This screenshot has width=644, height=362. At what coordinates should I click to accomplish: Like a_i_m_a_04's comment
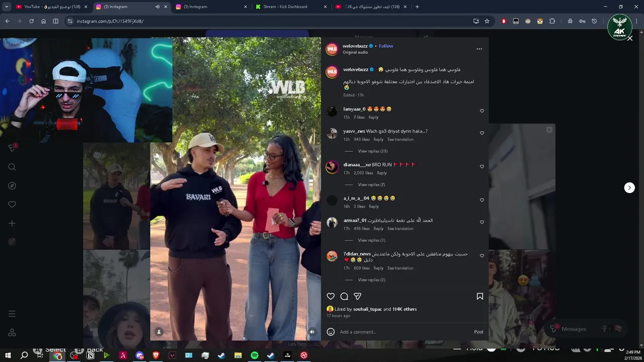[481, 200]
